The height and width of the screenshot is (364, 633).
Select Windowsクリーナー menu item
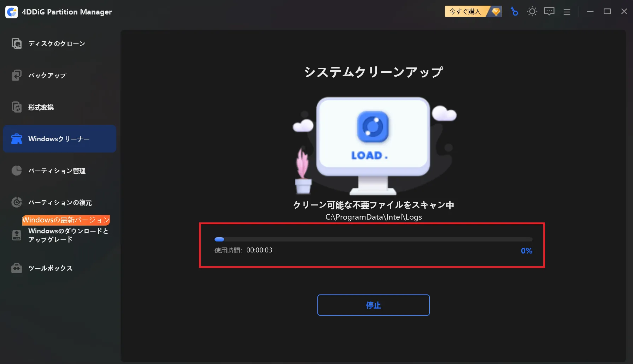coord(59,139)
